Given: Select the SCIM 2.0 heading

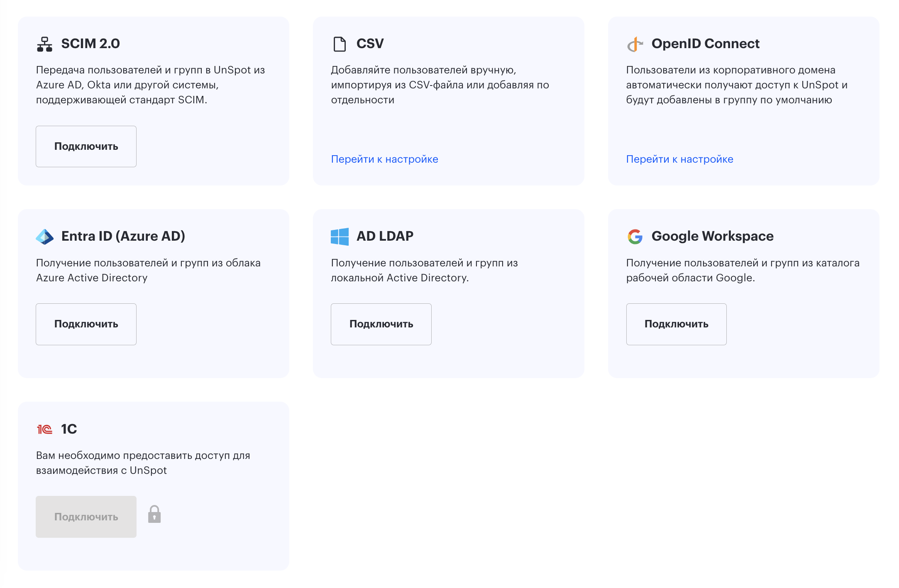Looking at the screenshot, I should tap(90, 44).
